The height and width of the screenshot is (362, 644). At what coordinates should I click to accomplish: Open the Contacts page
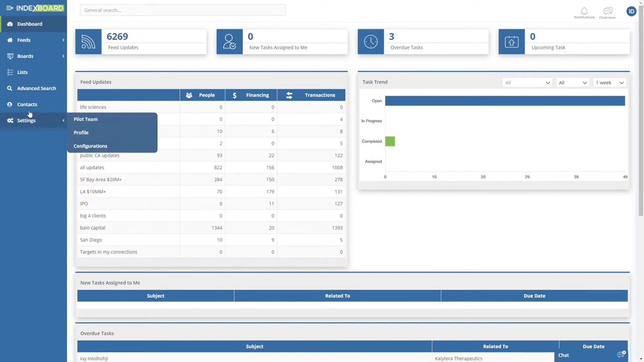[27, 105]
